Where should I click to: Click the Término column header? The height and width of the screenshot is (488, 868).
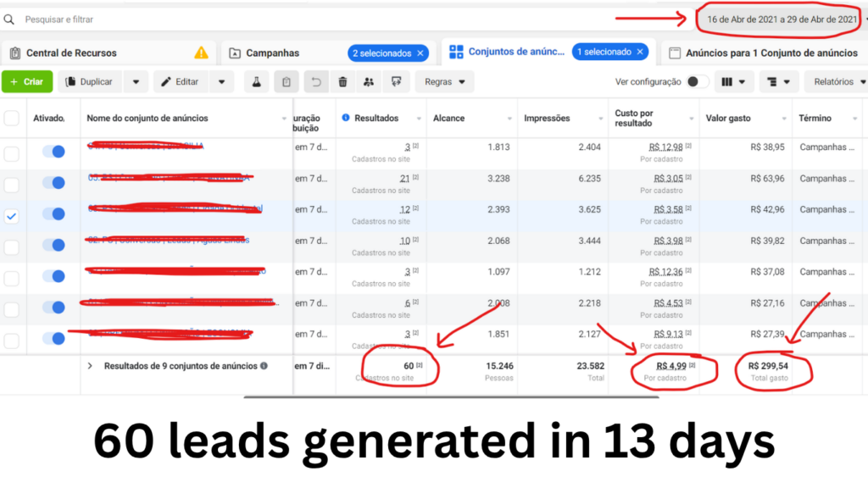click(815, 118)
